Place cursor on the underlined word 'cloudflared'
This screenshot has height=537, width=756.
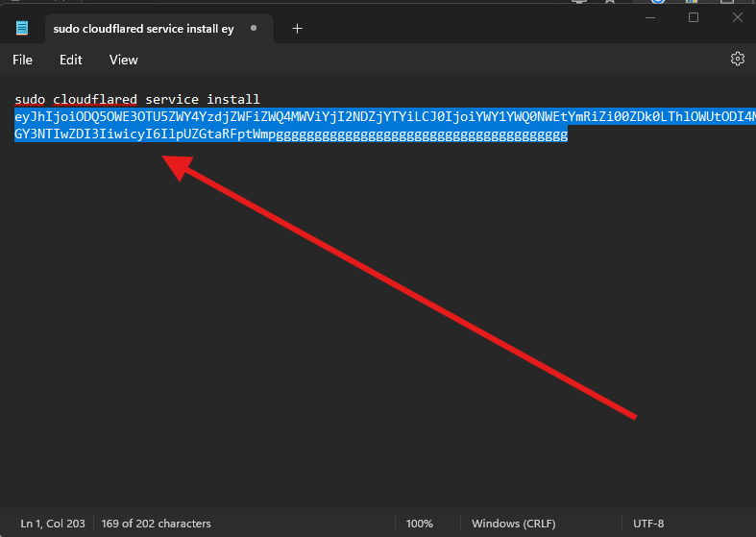click(95, 99)
